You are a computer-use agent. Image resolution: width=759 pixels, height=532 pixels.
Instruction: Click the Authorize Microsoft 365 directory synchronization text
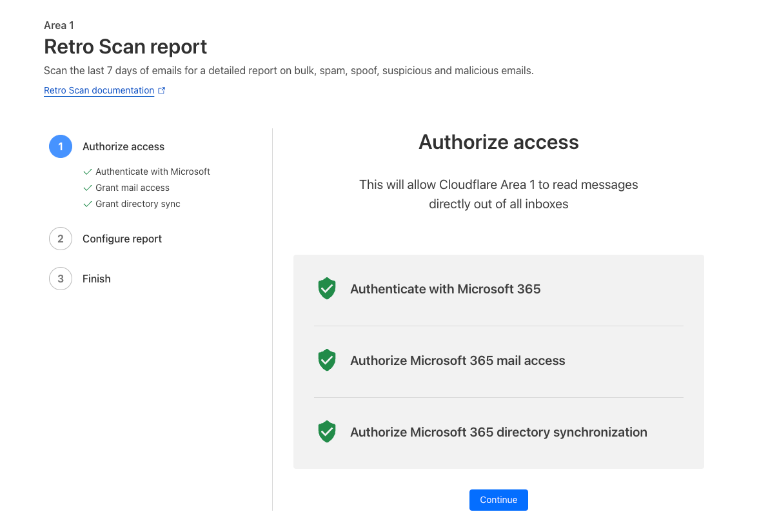click(498, 432)
